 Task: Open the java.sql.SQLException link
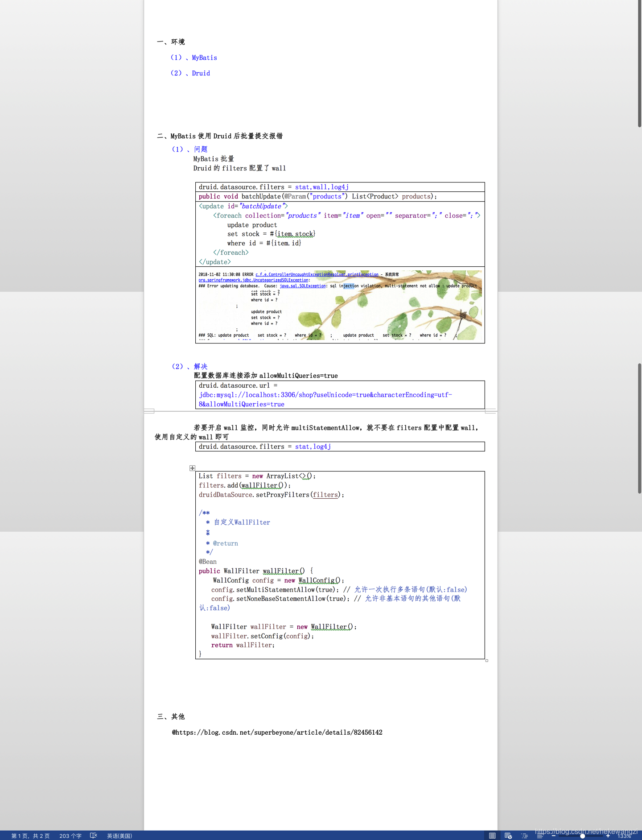tap(303, 286)
